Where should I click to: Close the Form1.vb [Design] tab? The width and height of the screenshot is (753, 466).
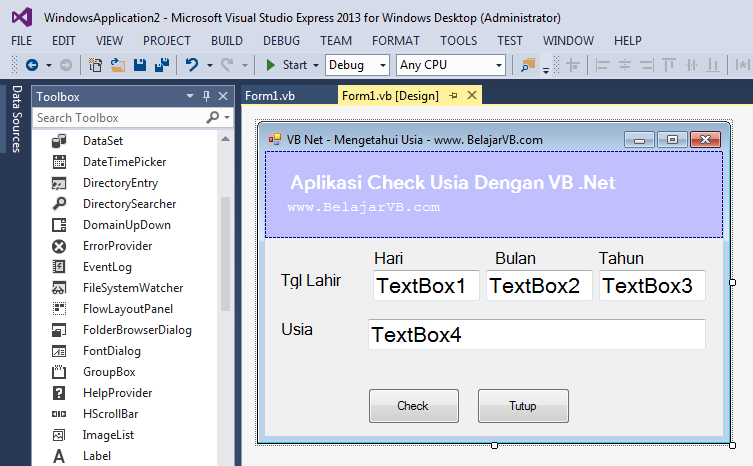click(x=472, y=95)
